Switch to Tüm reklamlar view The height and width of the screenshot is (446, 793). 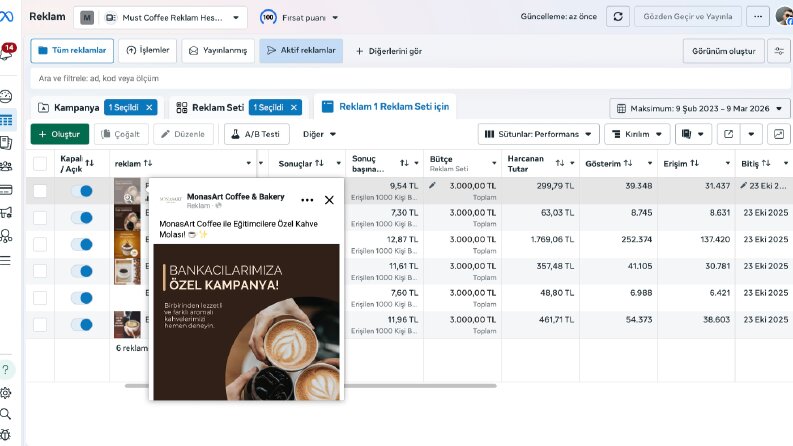click(x=72, y=51)
